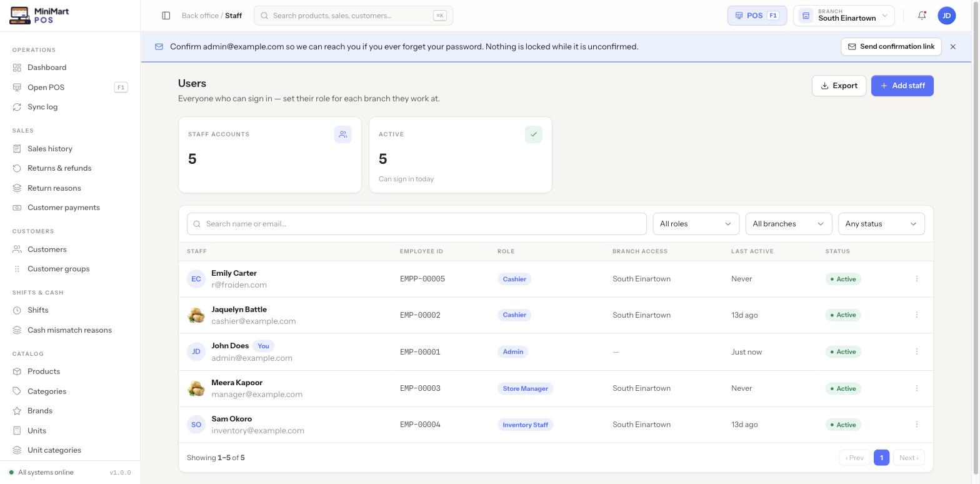Toggle the sidebar collapse icon

coord(166,16)
